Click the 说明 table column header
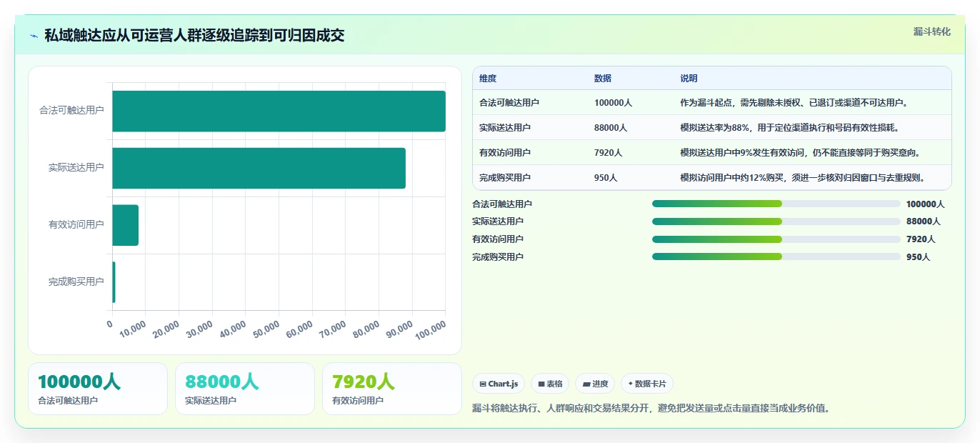 689,79
